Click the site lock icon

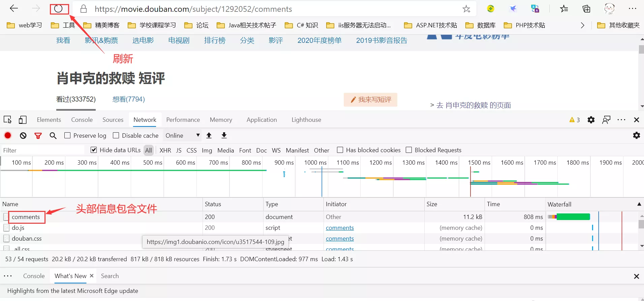click(84, 9)
